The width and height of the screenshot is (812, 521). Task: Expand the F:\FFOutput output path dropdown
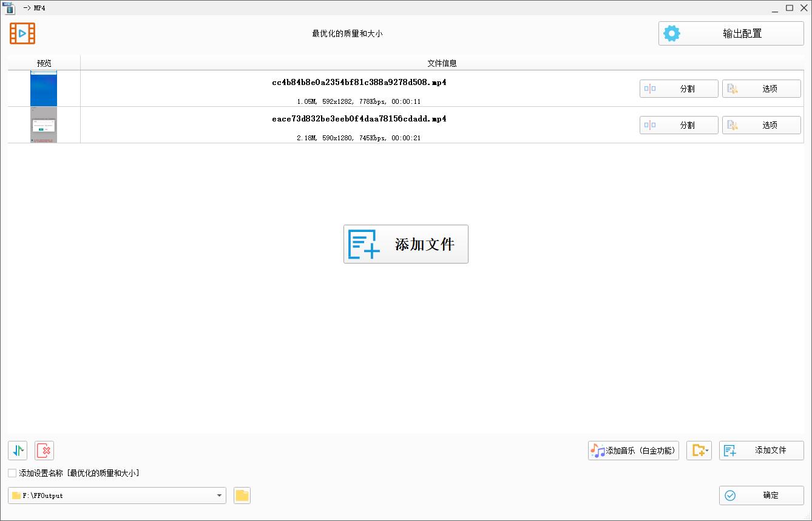[x=218, y=495]
